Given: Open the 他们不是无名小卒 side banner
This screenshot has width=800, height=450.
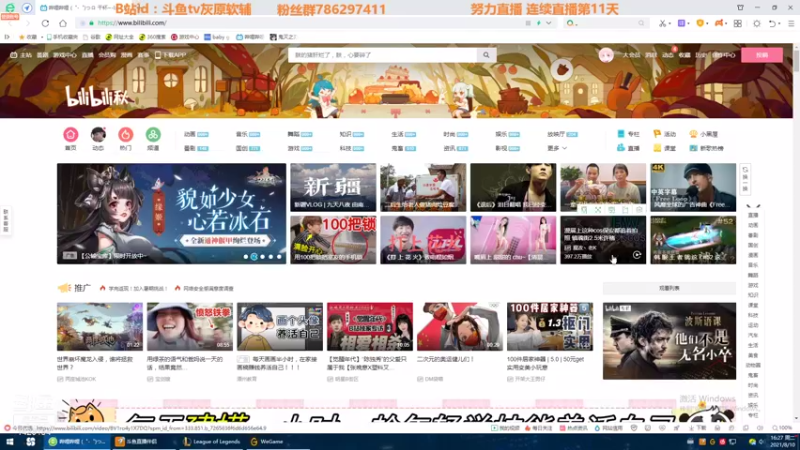Looking at the screenshot, I should [669, 341].
